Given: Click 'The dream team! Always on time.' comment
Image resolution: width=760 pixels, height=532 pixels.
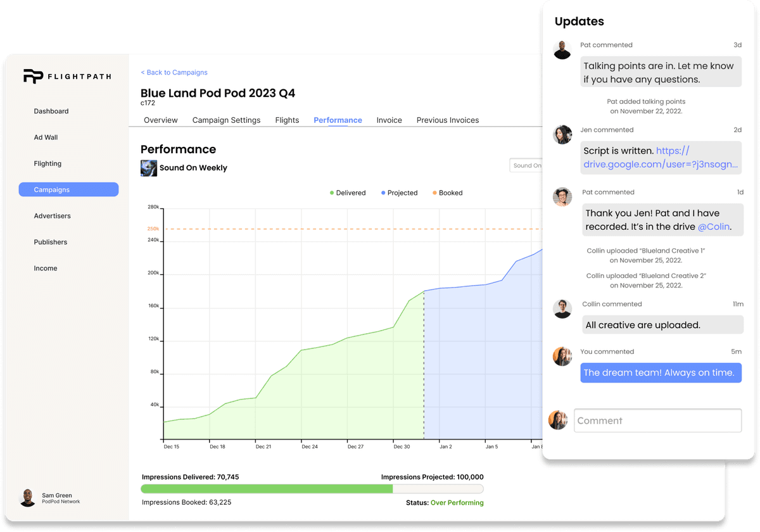Looking at the screenshot, I should click(661, 372).
